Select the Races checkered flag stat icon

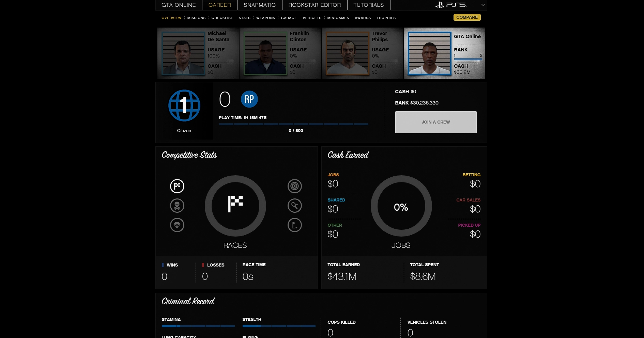coord(177,186)
